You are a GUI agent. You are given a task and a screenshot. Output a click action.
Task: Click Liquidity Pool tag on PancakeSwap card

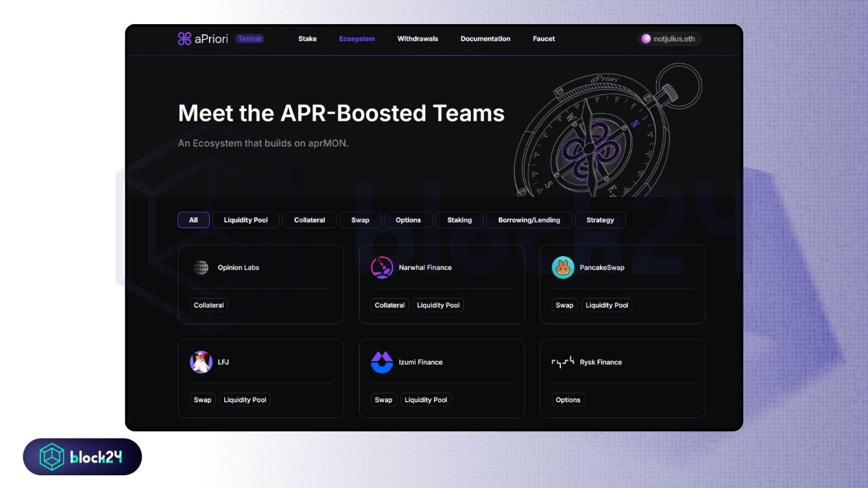[x=607, y=305]
